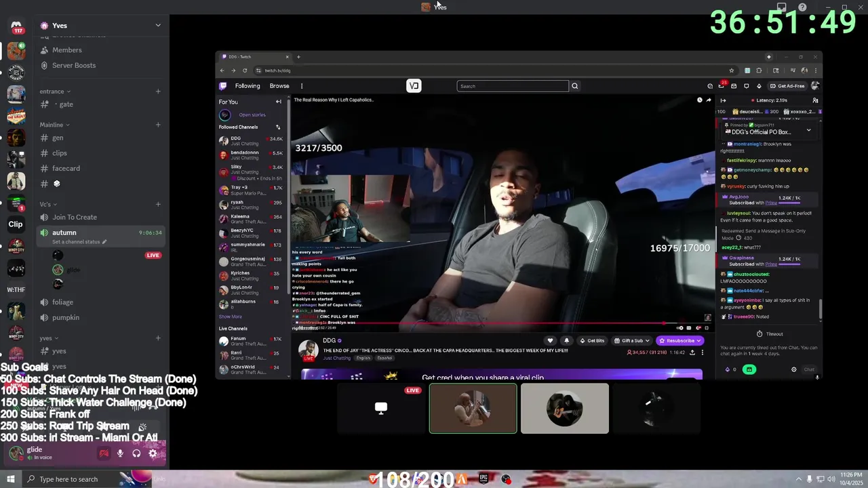Open the Platinum Garage server icon
Image resolution: width=868 pixels, height=488 pixels.
tap(16, 72)
